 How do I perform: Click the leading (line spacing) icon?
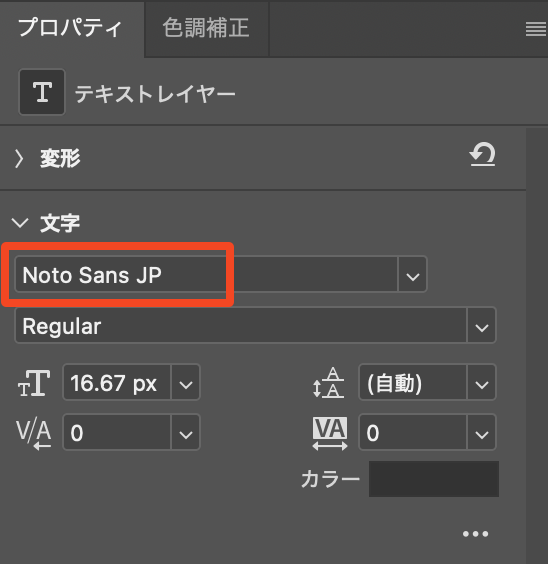[x=328, y=382]
